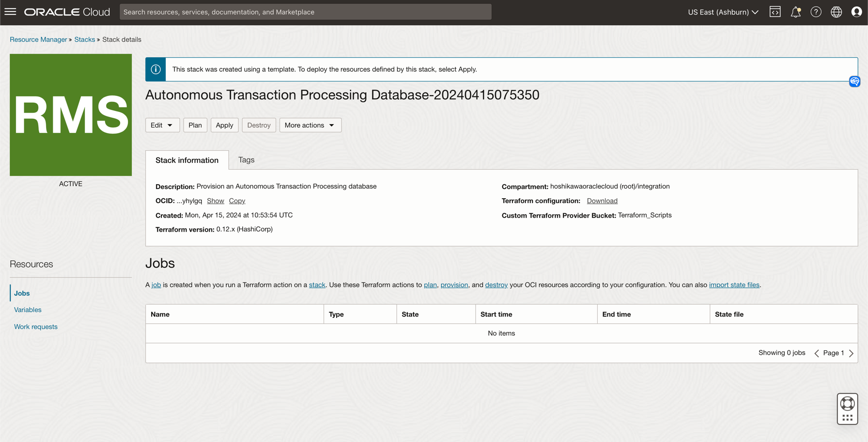The width and height of the screenshot is (868, 442).
Task: Switch to the Tags tab
Action: [246, 160]
